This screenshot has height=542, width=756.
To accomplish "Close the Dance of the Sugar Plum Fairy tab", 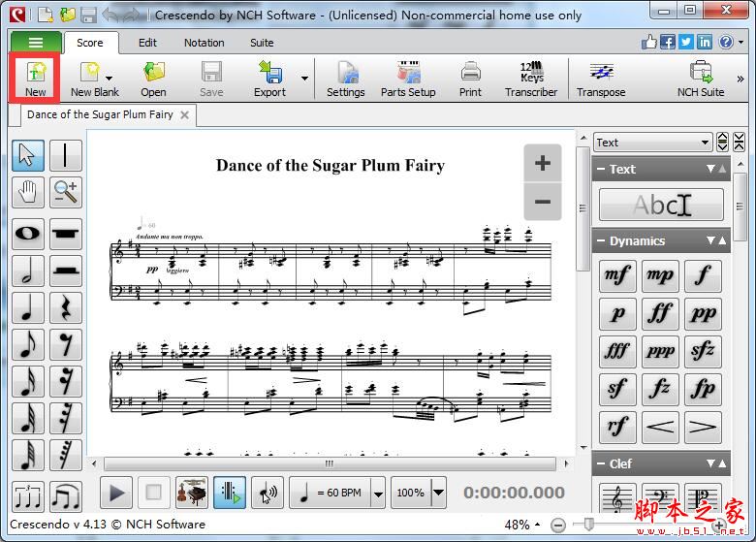I will coord(185,114).
